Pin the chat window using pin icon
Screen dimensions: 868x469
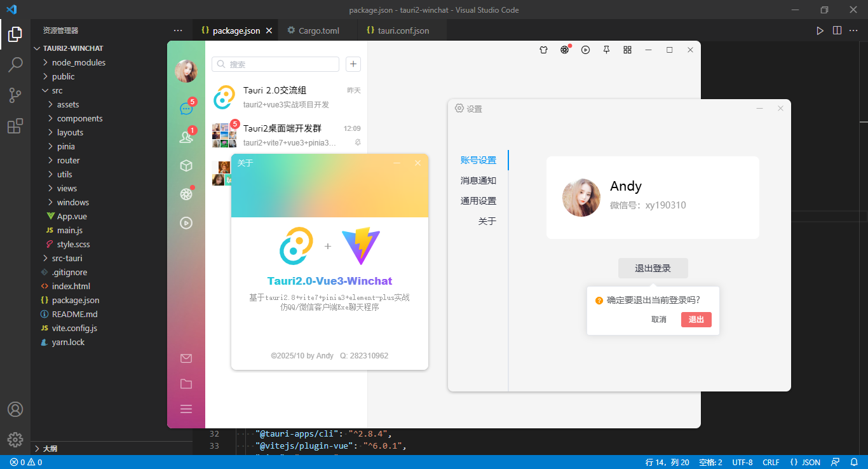tap(606, 49)
